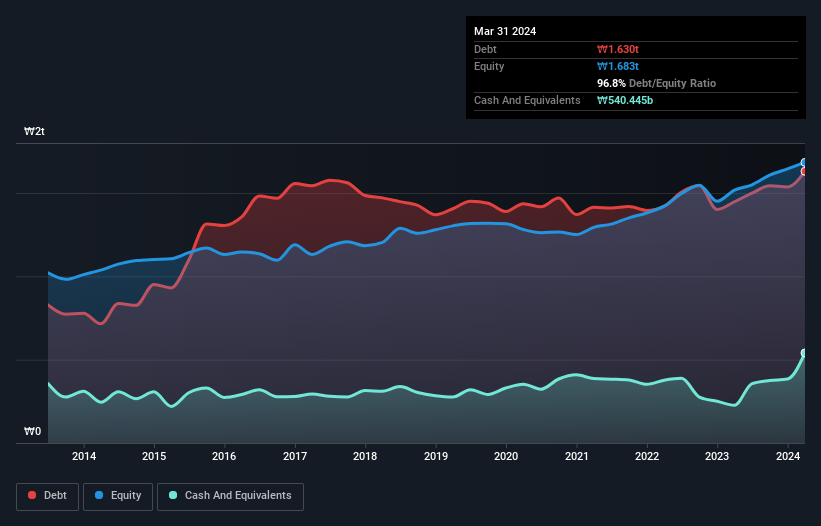821x526 pixels.
Task: Select the 2023 x-axis label
Action: [x=717, y=456]
